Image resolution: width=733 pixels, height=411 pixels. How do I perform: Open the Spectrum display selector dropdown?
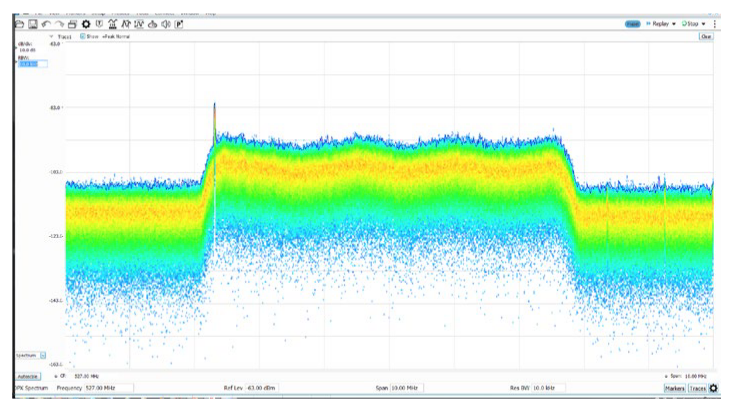click(x=43, y=355)
